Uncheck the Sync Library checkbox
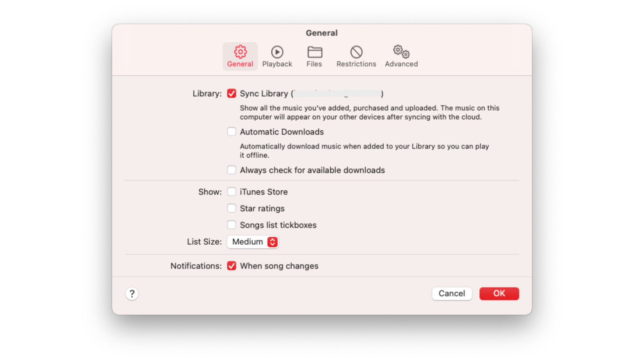This screenshot has height=362, width=644. (x=231, y=94)
